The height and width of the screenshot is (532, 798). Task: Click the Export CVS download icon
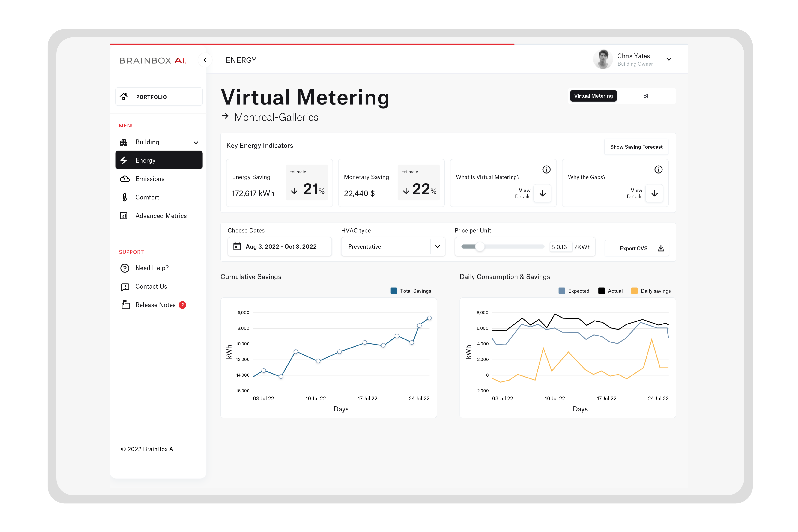[661, 248]
